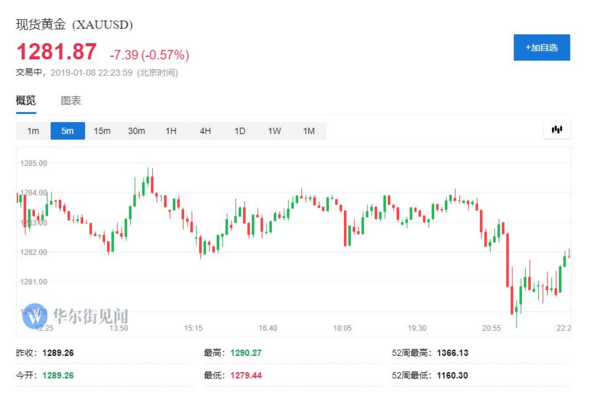
Task: Click the 15:15 time axis label
Action: tap(193, 328)
